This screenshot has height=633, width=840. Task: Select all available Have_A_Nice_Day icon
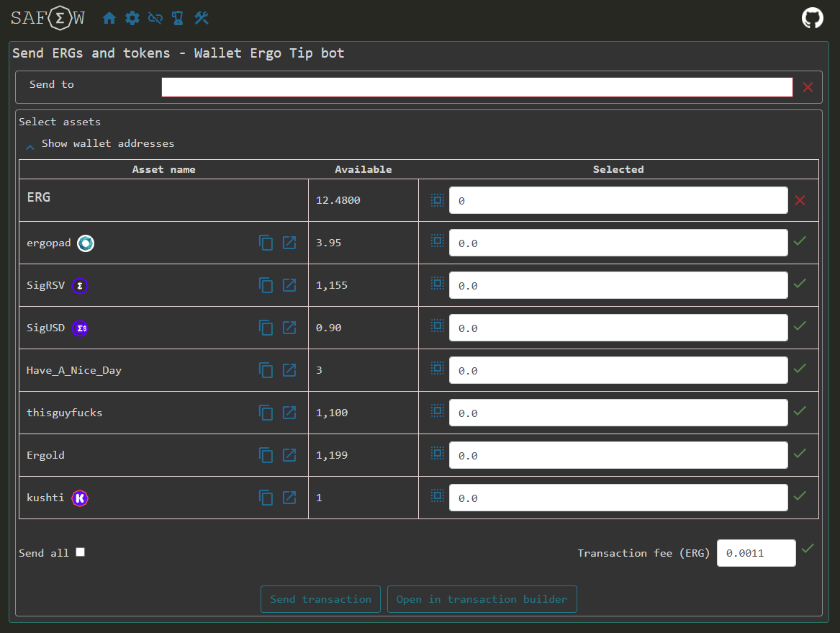tap(438, 369)
